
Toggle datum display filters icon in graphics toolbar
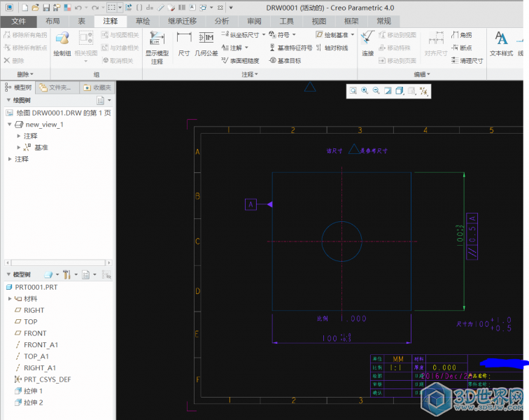pos(424,90)
